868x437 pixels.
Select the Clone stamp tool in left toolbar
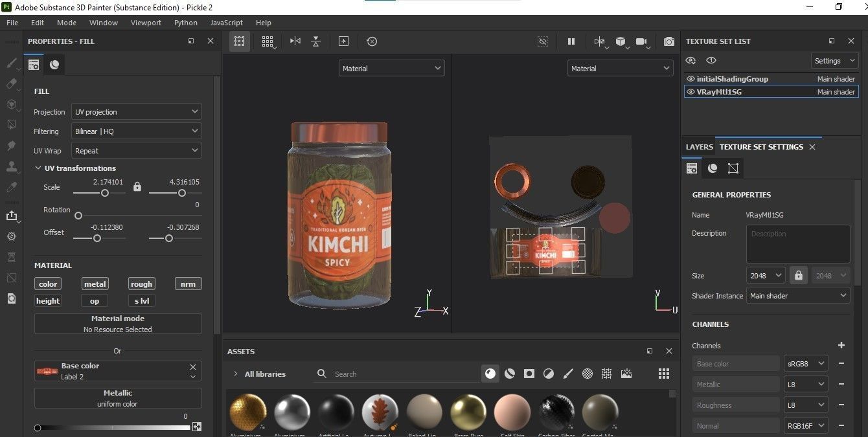click(11, 166)
